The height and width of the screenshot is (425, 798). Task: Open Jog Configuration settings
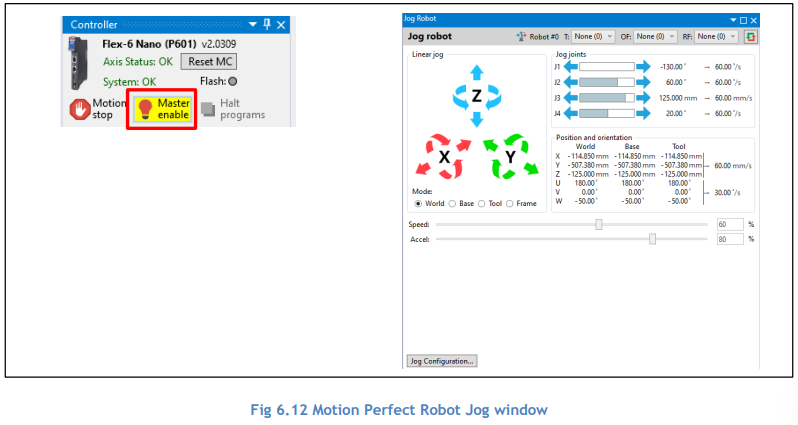(x=442, y=361)
